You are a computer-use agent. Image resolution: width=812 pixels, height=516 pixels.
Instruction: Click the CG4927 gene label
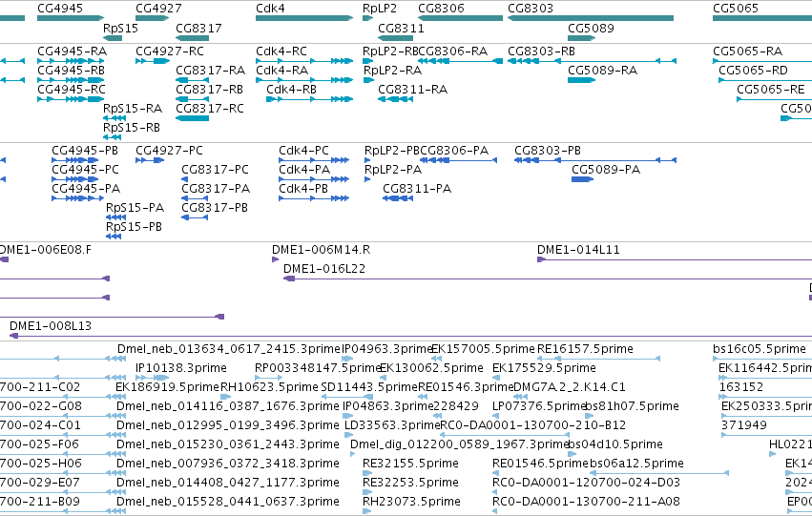(x=158, y=9)
